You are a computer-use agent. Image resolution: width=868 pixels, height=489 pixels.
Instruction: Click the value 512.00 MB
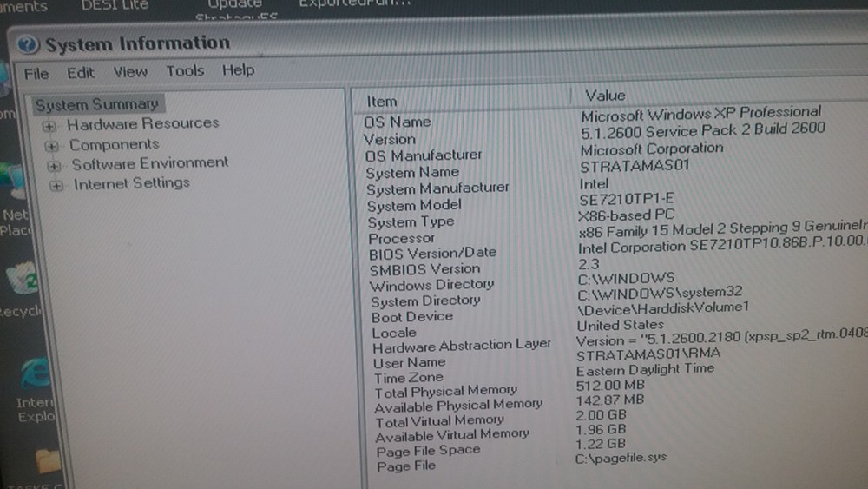tap(610, 385)
